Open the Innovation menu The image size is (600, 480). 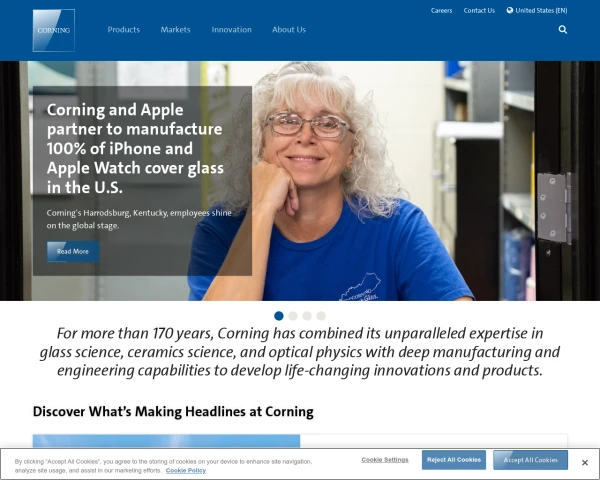click(x=232, y=29)
